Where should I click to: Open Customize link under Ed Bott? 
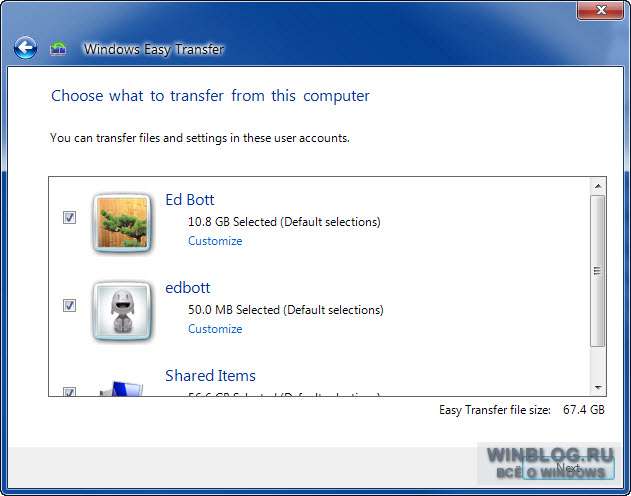tap(215, 241)
